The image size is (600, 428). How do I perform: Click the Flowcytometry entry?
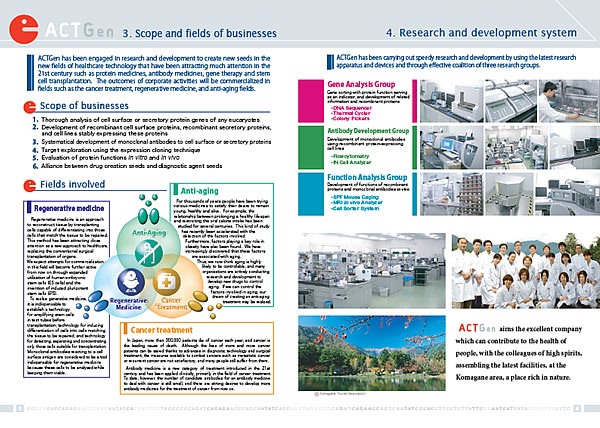pyautogui.click(x=350, y=156)
